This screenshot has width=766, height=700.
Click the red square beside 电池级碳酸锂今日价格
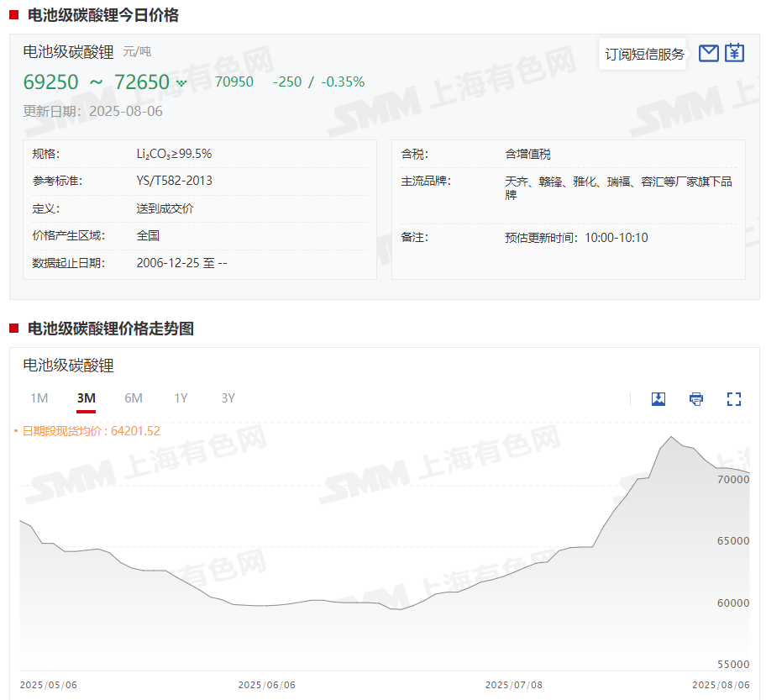(14, 15)
